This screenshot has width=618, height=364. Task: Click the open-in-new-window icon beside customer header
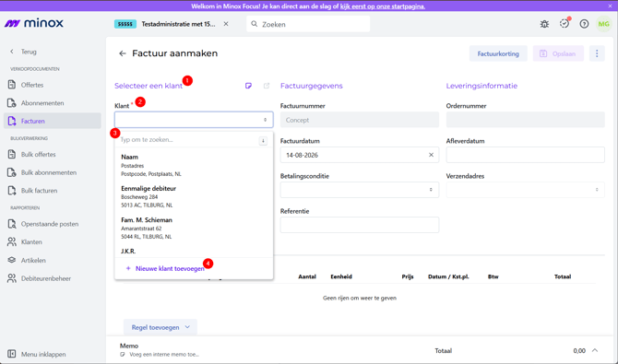267,86
